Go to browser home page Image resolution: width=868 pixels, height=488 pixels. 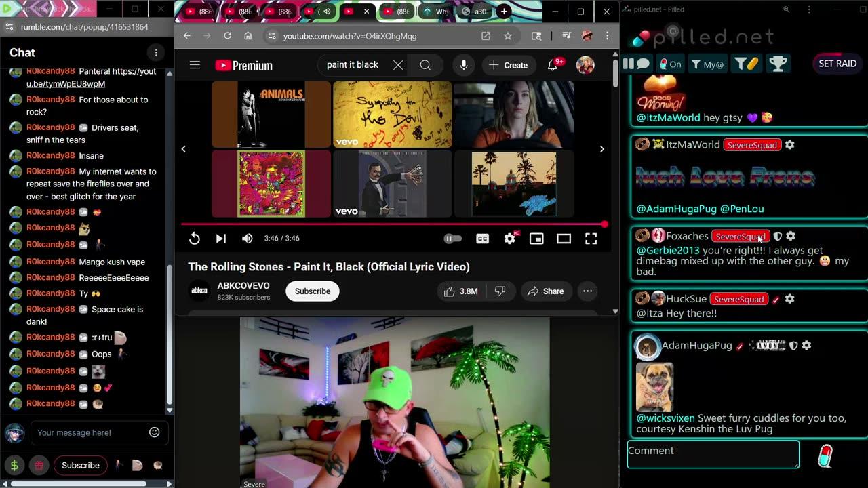pyautogui.click(x=248, y=36)
